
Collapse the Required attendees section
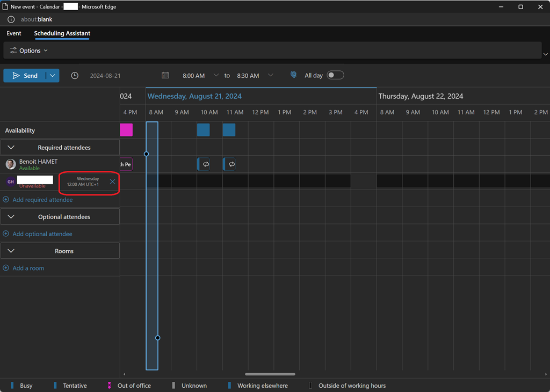tap(11, 148)
